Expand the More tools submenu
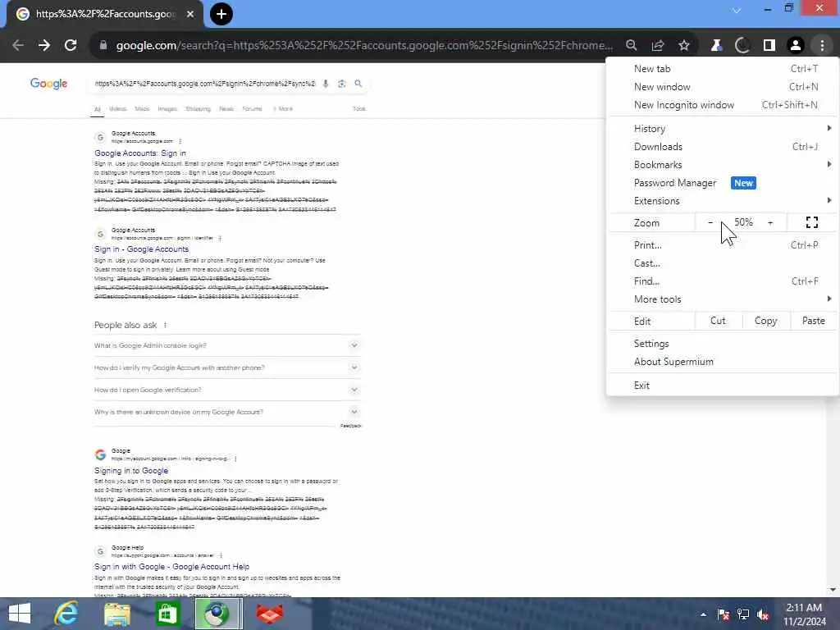Image resolution: width=840 pixels, height=630 pixels. 722,299
